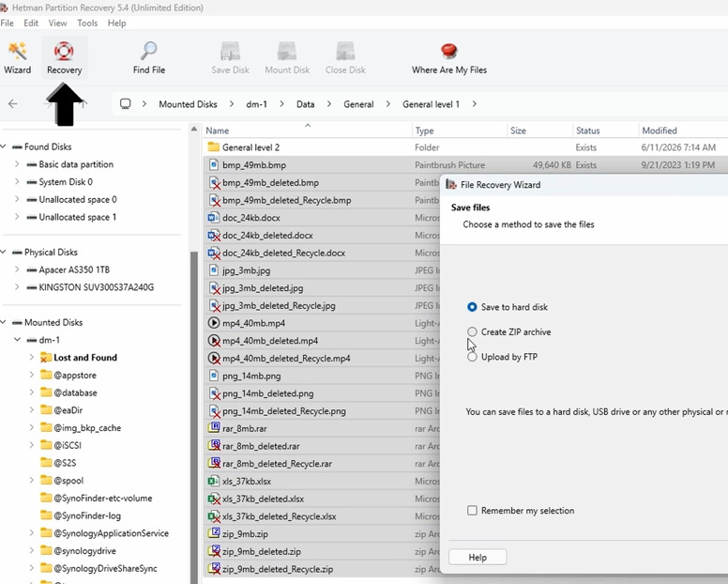Open breadcrumb chevron after dm-1

pyautogui.click(x=281, y=104)
